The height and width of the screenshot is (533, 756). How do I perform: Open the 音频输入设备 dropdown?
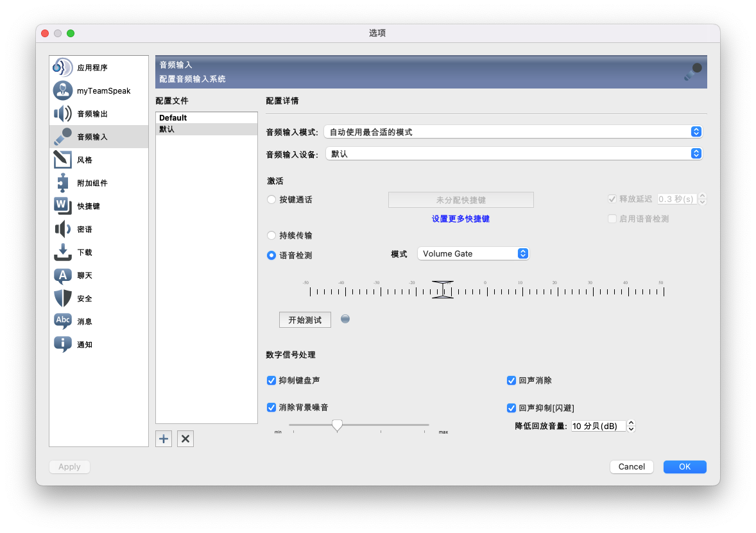point(513,154)
